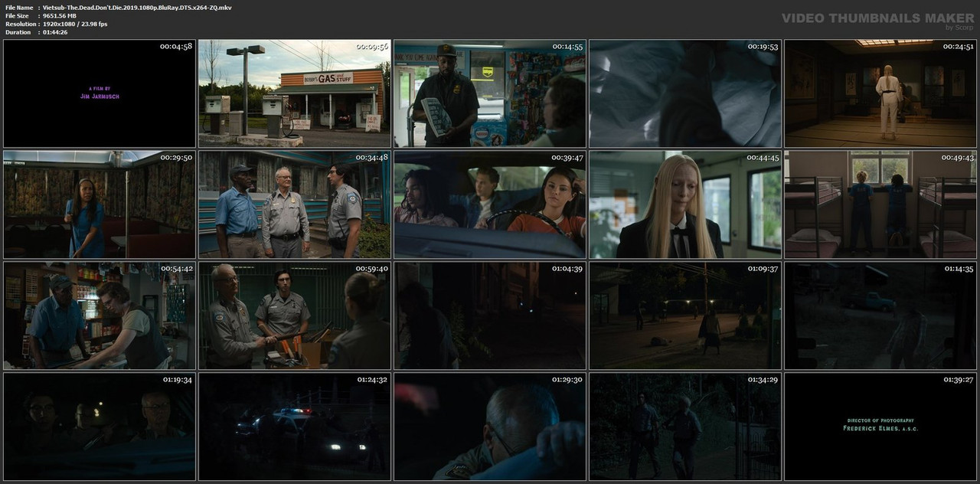
Task: Click the resolution value 1920x1080 / 23.98 fps
Action: tap(75, 24)
